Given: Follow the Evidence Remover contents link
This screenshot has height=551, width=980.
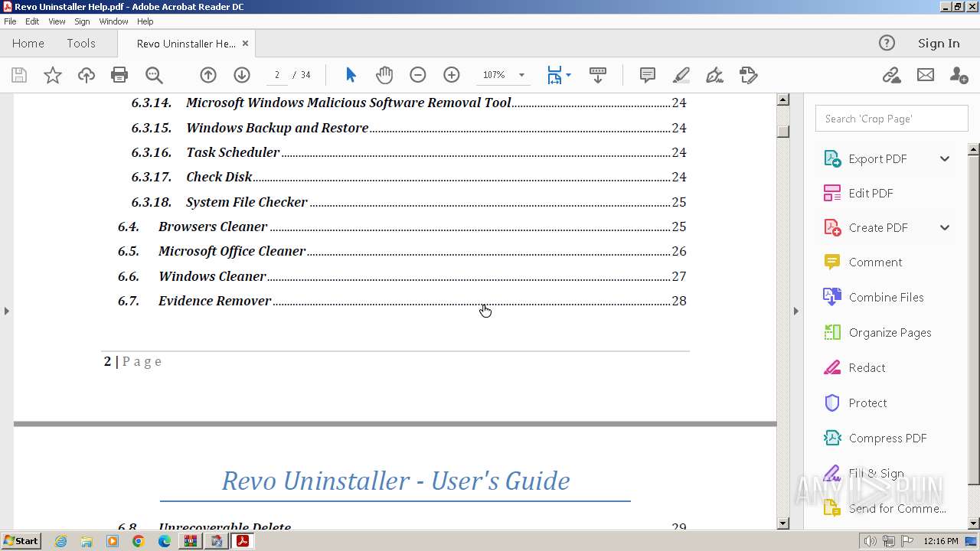Looking at the screenshot, I should [402, 301].
